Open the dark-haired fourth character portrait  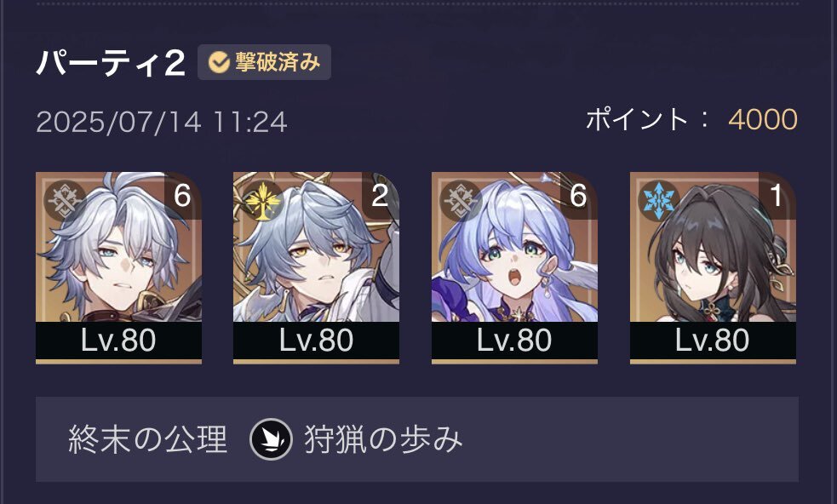[713, 247]
